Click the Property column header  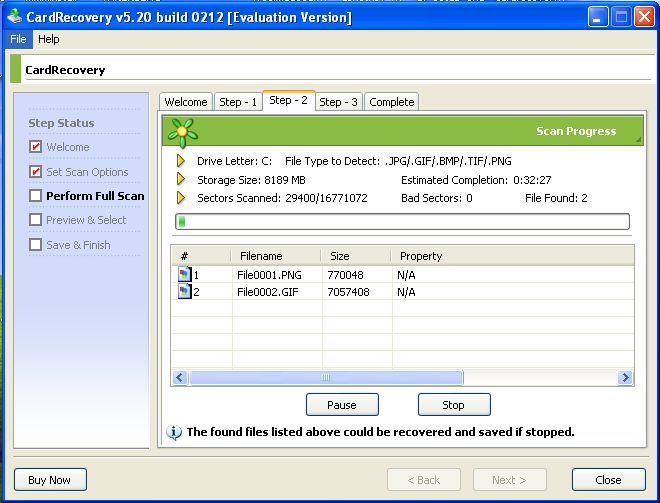click(x=512, y=256)
